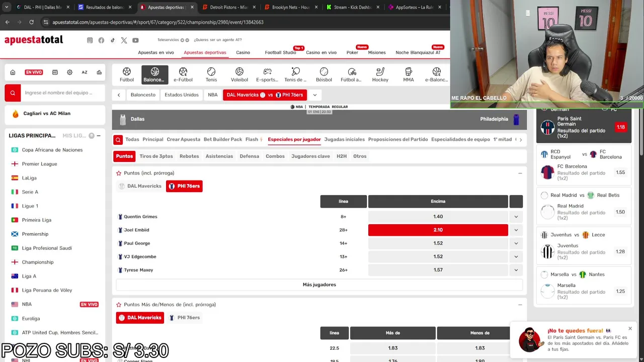Viewport: 644px width, 362px height.
Task: Open the Especiales por jugador tab
Action: click(294, 139)
